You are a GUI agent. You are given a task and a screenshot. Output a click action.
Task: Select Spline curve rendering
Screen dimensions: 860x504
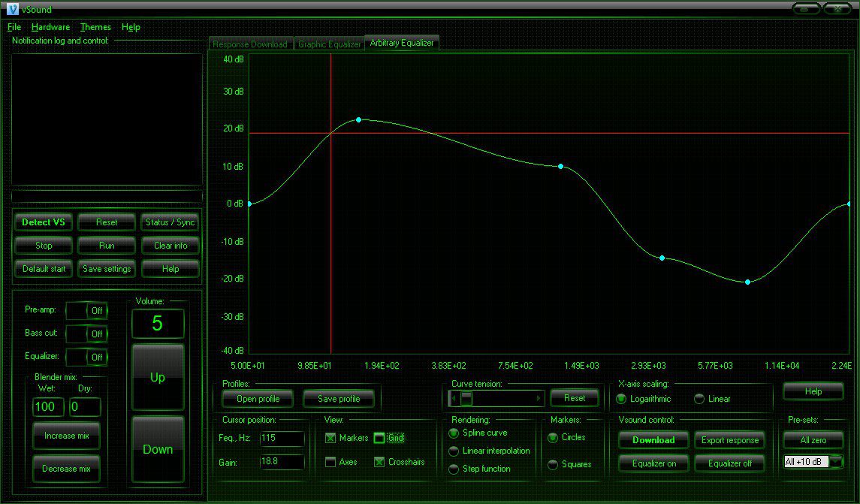[454, 433]
